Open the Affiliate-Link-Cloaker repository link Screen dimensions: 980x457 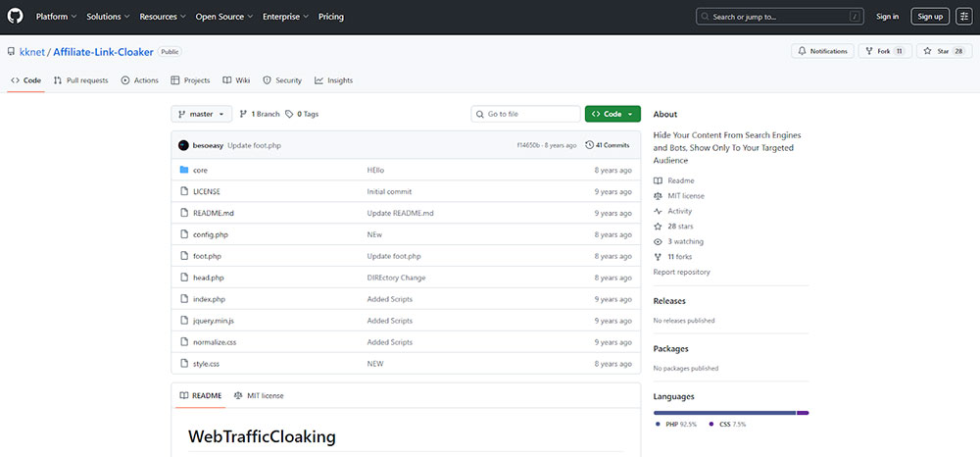(x=103, y=53)
